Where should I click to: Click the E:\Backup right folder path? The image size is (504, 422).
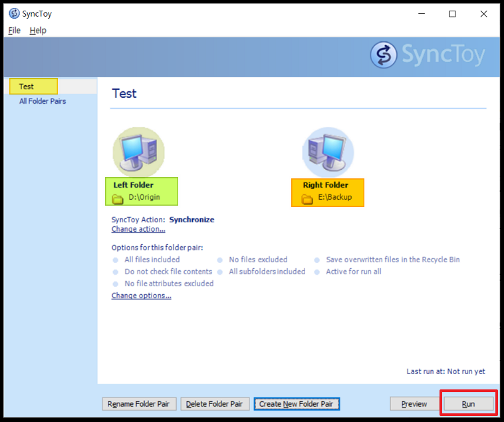click(335, 197)
